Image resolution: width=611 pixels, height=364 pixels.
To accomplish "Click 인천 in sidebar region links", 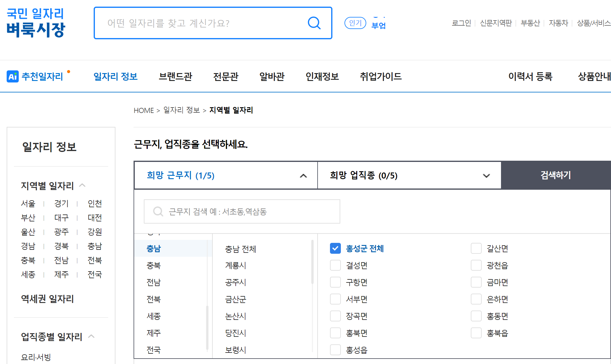I will tap(95, 204).
